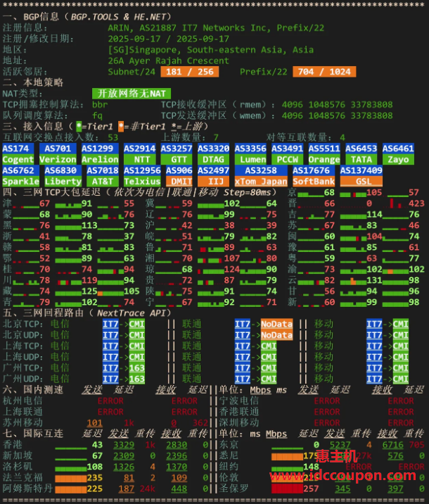Click the 704 / 1024 prefix badge

(324, 72)
